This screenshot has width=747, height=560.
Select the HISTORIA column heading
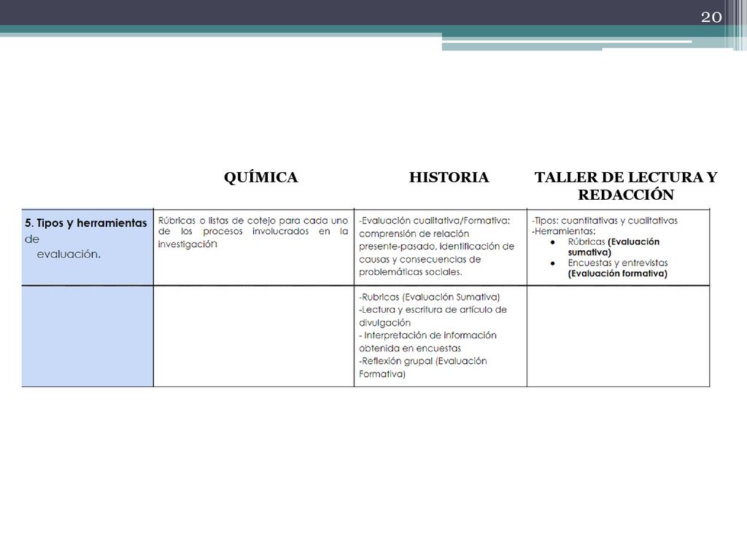pos(449,177)
